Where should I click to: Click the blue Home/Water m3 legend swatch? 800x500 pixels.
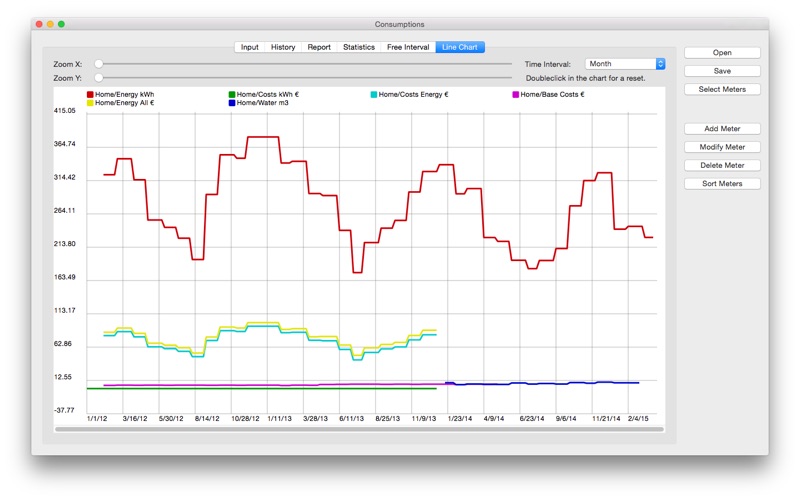pyautogui.click(x=232, y=103)
